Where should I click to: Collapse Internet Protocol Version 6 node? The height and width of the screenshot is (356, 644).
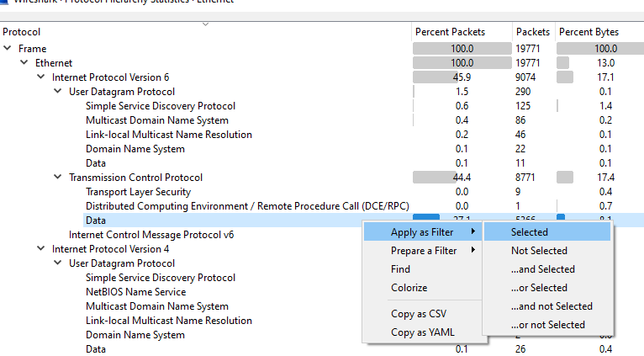pyautogui.click(x=41, y=77)
